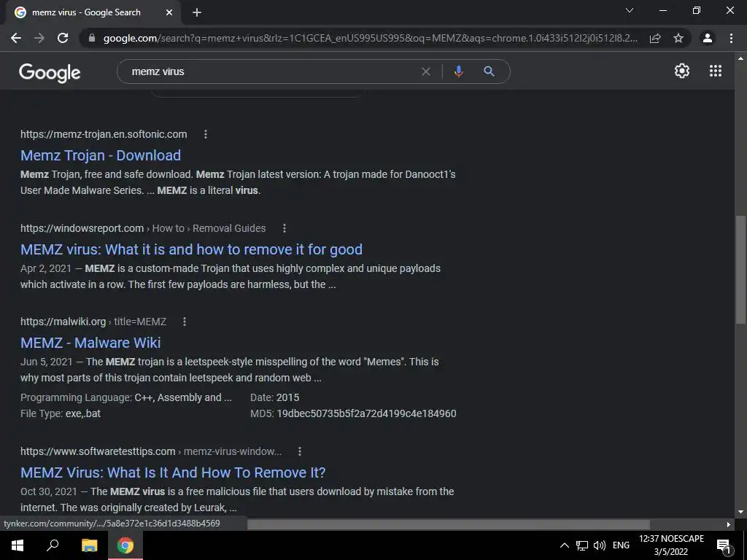Open more options for windowsreport result
The width and height of the screenshot is (747, 560).
pyautogui.click(x=284, y=228)
